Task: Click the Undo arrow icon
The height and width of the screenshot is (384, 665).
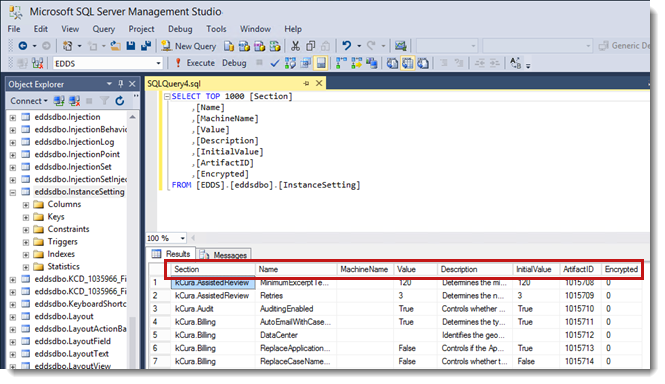Action: 347,45
